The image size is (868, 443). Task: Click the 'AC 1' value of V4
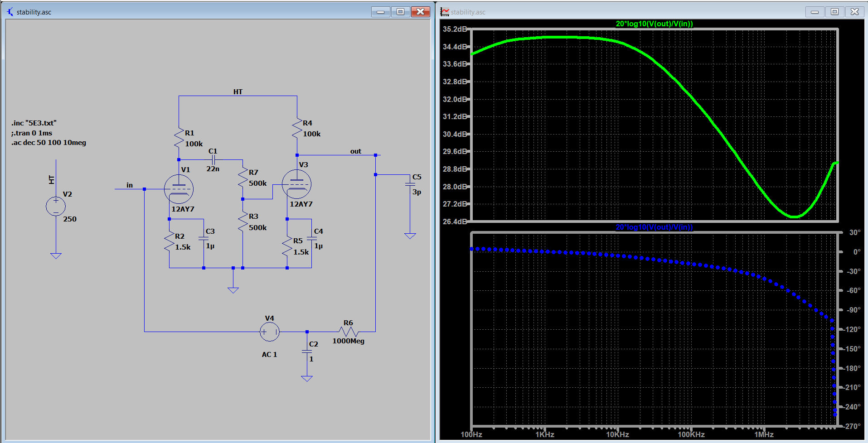(x=269, y=355)
